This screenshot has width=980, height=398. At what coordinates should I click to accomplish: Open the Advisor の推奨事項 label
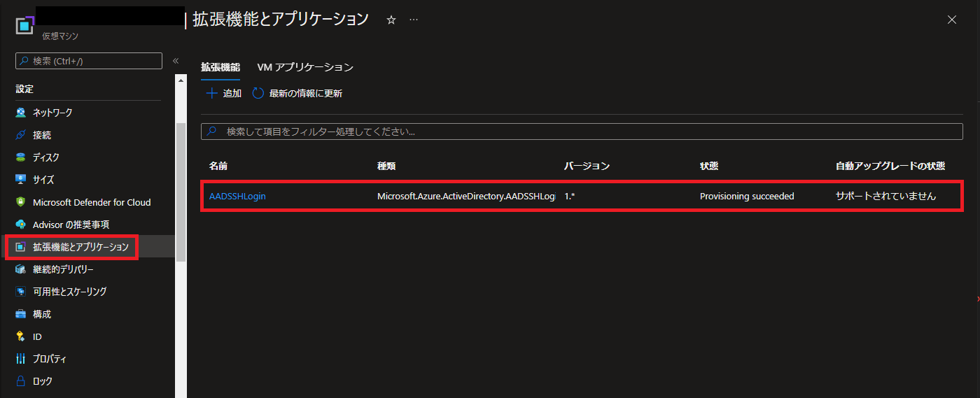[x=71, y=225]
